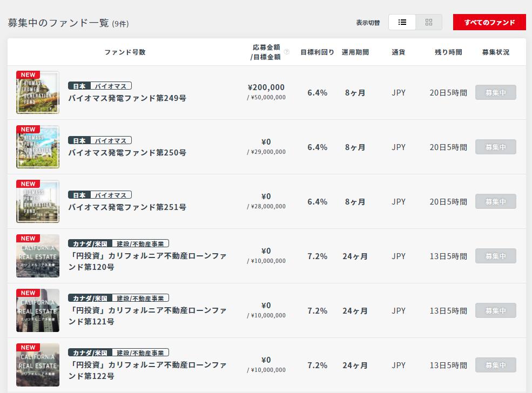532x393 pixels.
Task: Click the 通貨 column header
Action: [398, 52]
